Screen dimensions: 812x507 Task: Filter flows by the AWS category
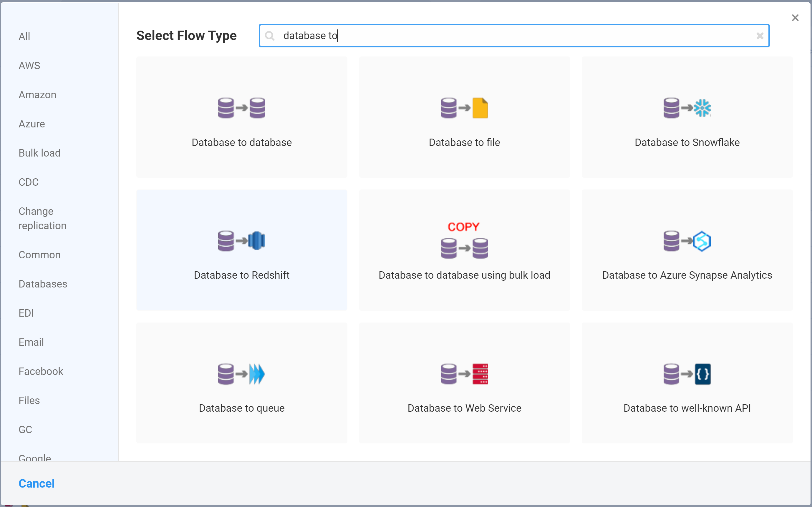coord(29,65)
